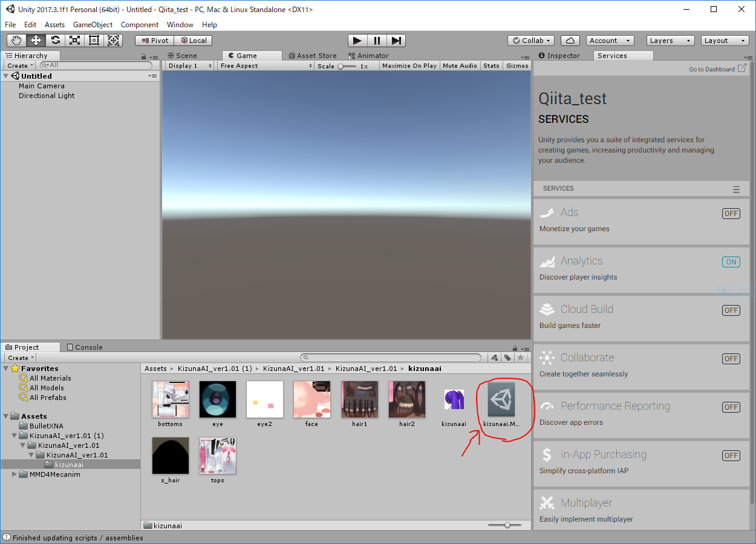The height and width of the screenshot is (544, 756).
Task: Open Hierarchy Create dropdown
Action: pyautogui.click(x=20, y=65)
